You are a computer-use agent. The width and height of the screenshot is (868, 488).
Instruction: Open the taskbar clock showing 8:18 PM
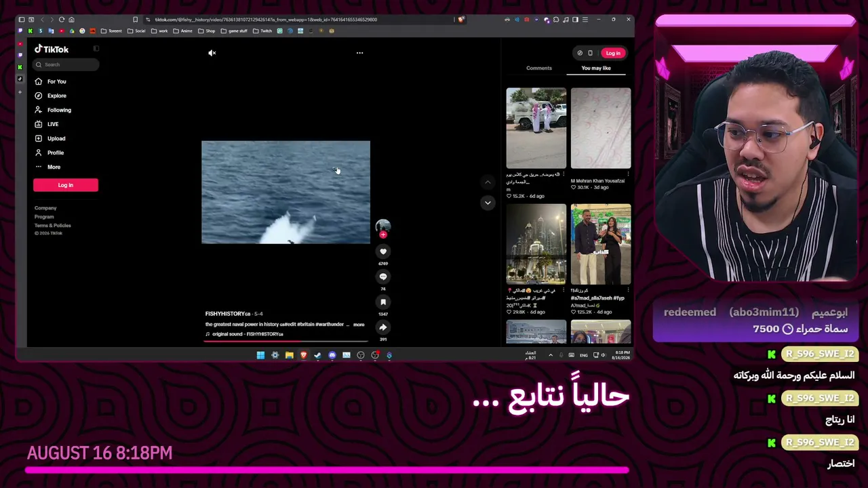click(620, 355)
